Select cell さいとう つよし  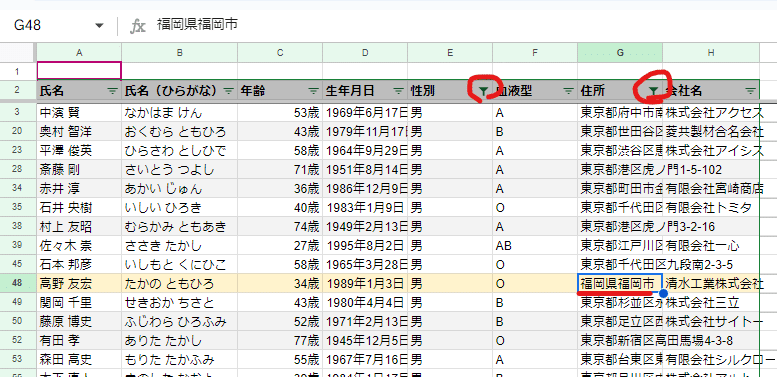(x=179, y=170)
